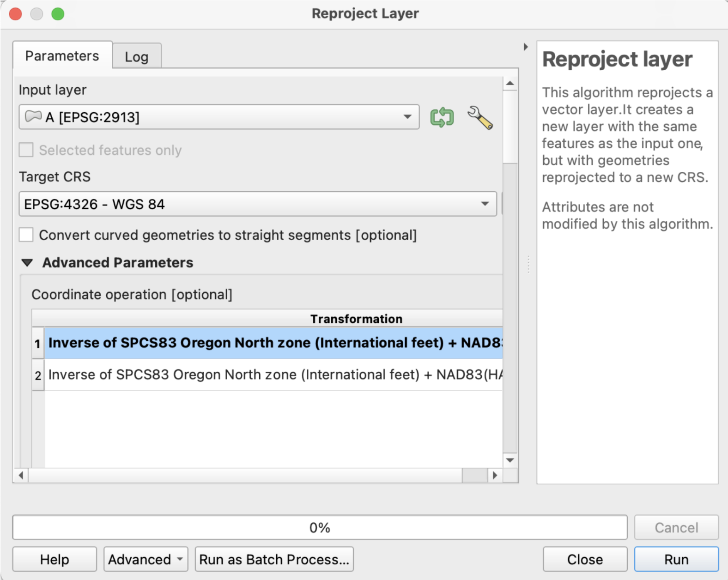
Task: Click the iterate over layer green arrows icon
Action: coord(442,117)
